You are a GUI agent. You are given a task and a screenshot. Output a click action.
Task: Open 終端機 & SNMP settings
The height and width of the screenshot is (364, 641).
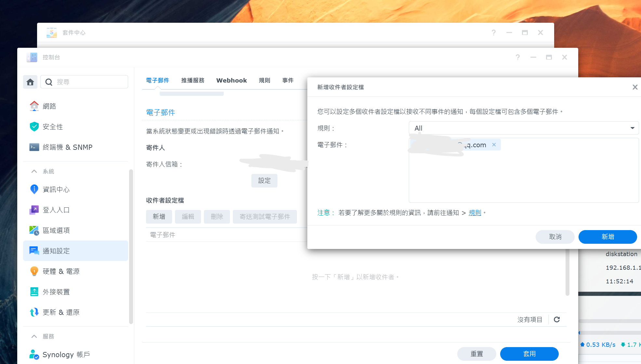pyautogui.click(x=67, y=147)
